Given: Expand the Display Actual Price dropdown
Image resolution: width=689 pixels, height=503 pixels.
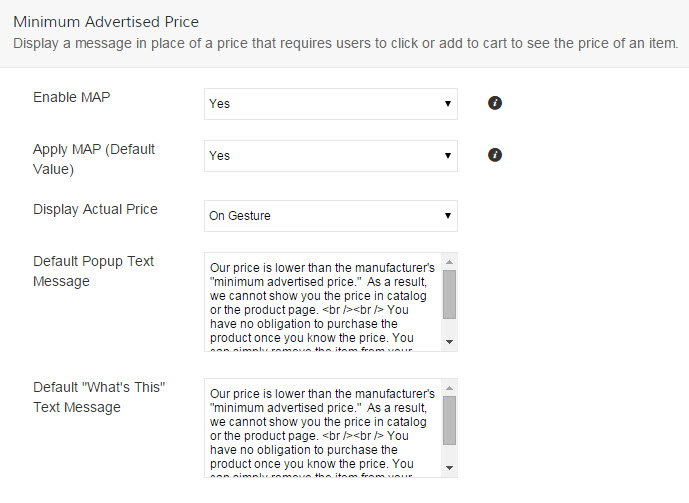Looking at the screenshot, I should 330,215.
